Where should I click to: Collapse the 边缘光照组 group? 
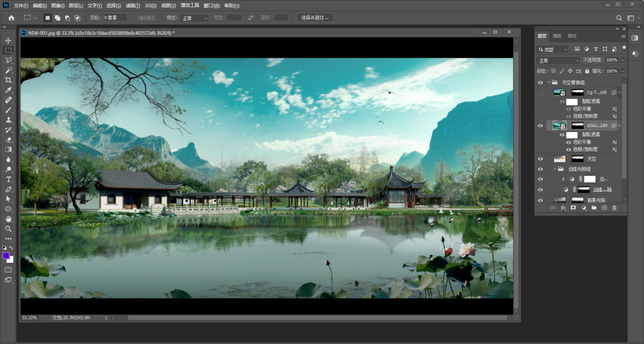(555, 169)
